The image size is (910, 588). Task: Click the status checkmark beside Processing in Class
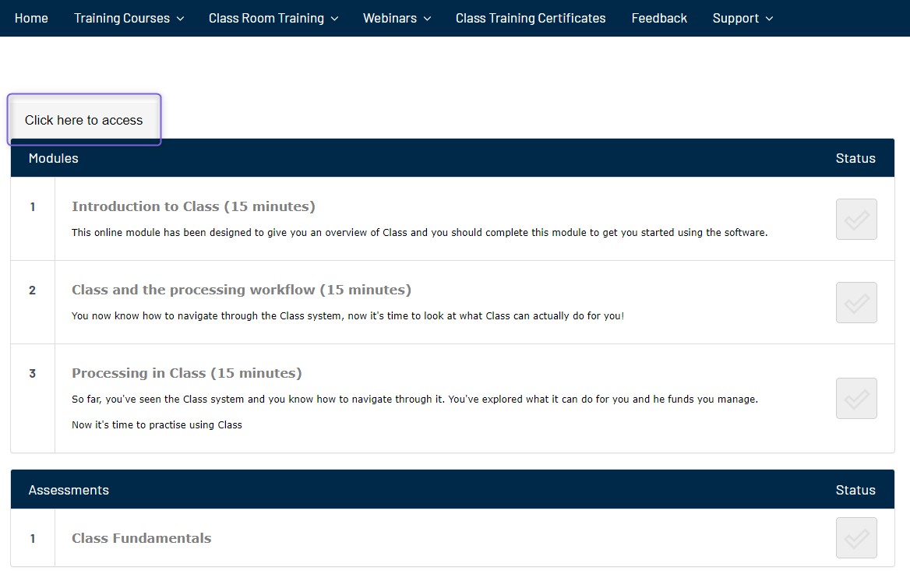pyautogui.click(x=856, y=398)
